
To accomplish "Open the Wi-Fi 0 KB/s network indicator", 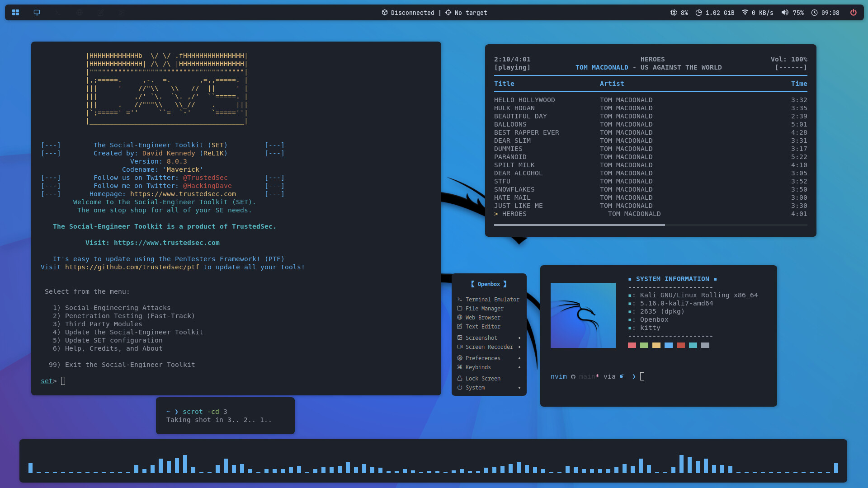I will point(757,13).
